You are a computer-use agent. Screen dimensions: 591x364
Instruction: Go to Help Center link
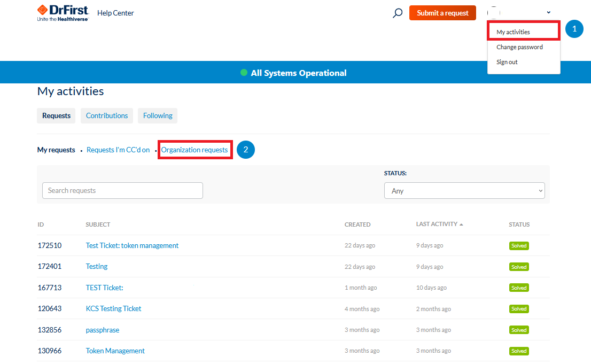[115, 13]
